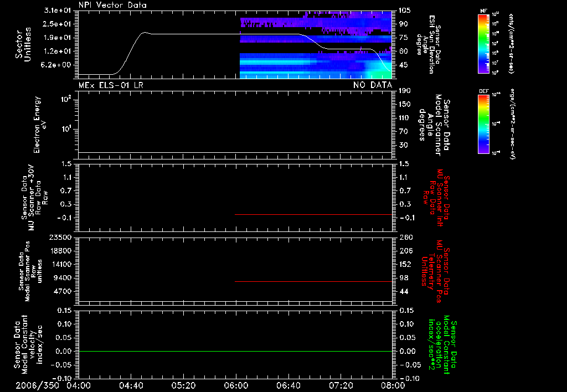
Task: Click the '1.2e+01' sector tick label
Action: pyautogui.click(x=58, y=51)
